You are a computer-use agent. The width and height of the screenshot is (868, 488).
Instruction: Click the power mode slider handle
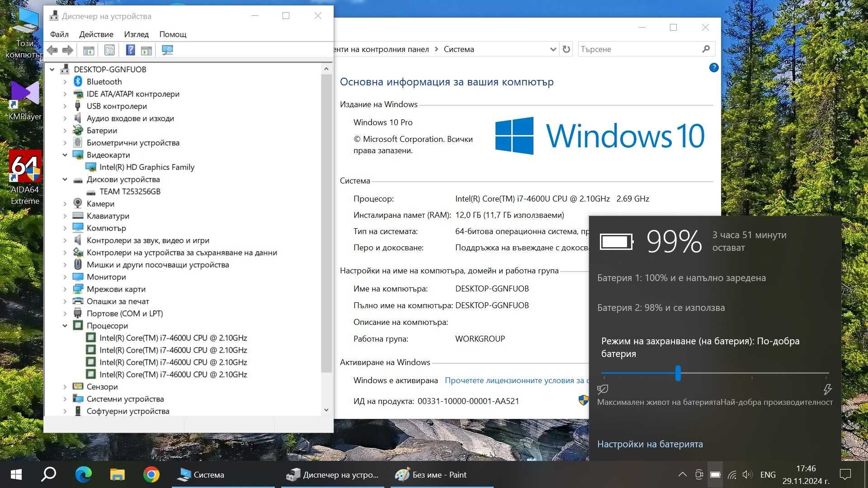[x=678, y=373]
